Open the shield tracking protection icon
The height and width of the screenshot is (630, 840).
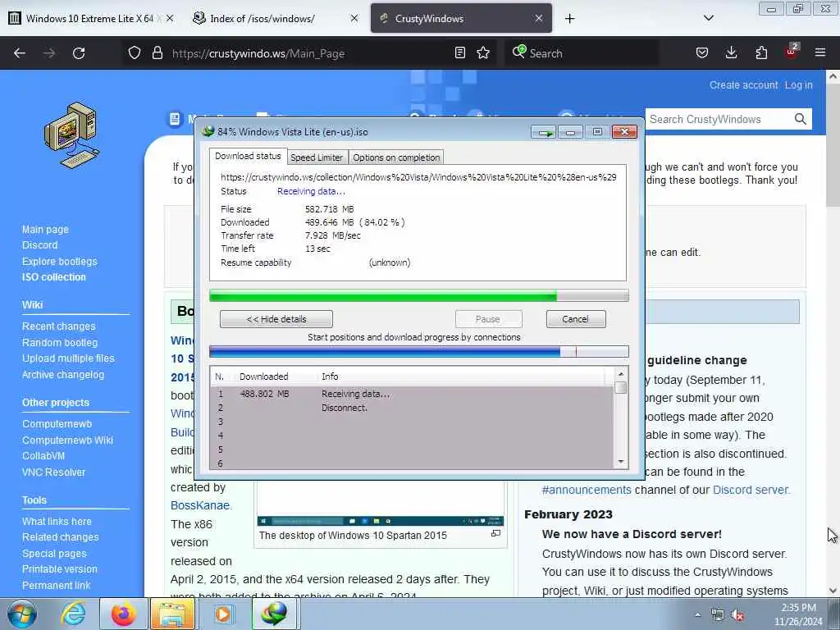(135, 53)
